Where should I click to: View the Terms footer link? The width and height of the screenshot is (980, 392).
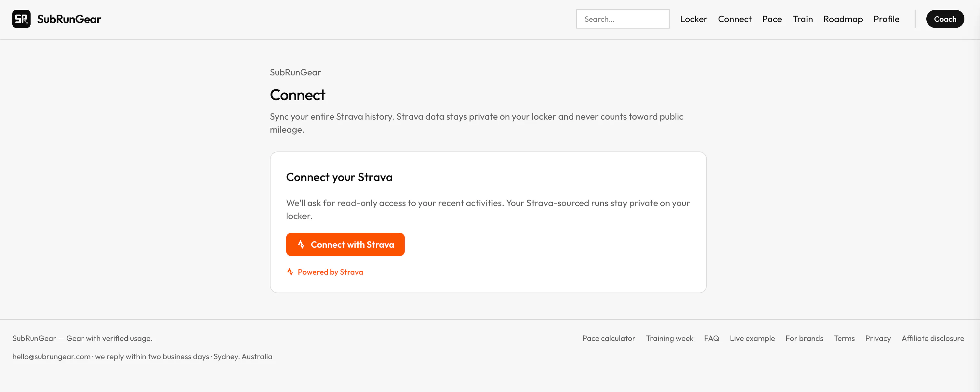pos(844,338)
